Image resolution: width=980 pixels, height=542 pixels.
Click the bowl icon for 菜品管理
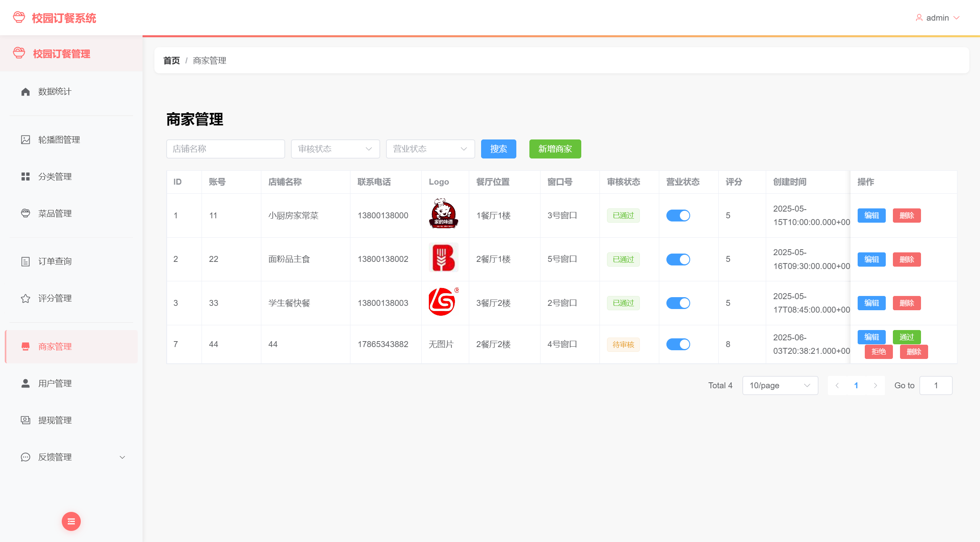(x=25, y=214)
